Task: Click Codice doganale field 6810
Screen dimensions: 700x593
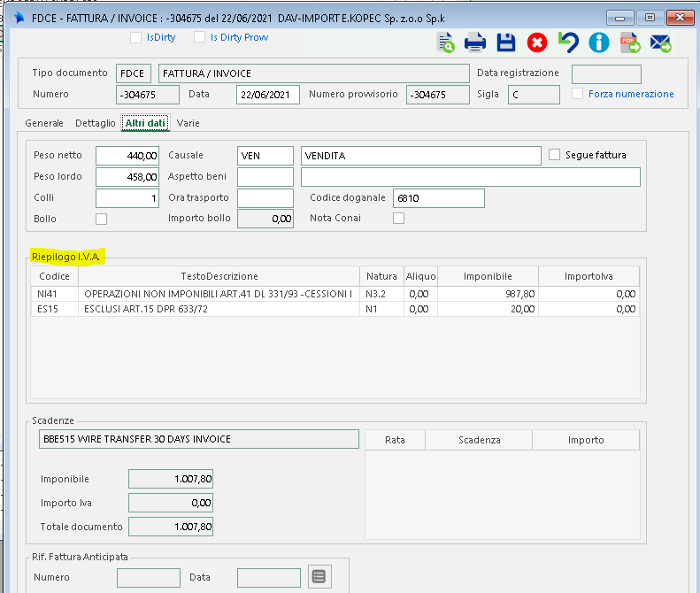Action: tap(439, 198)
